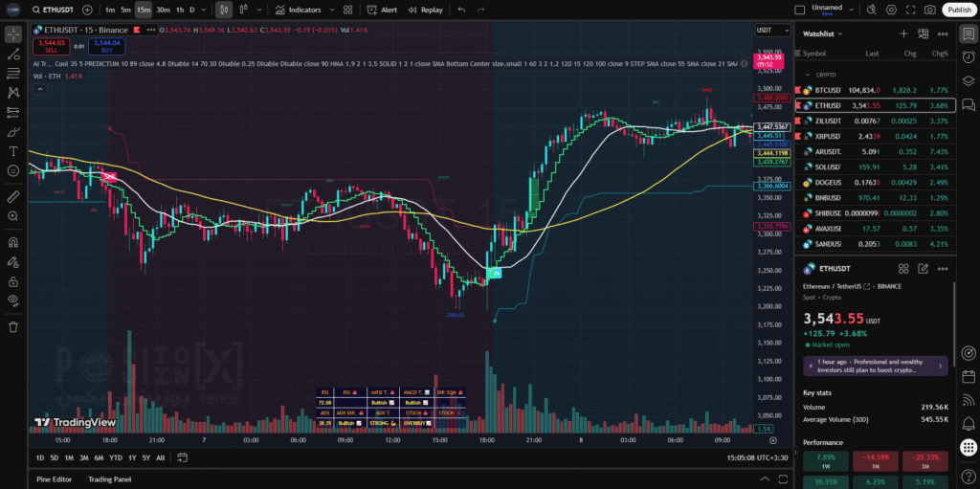This screenshot has width=980, height=489.
Task: Undo the last chart action
Action: [461, 10]
